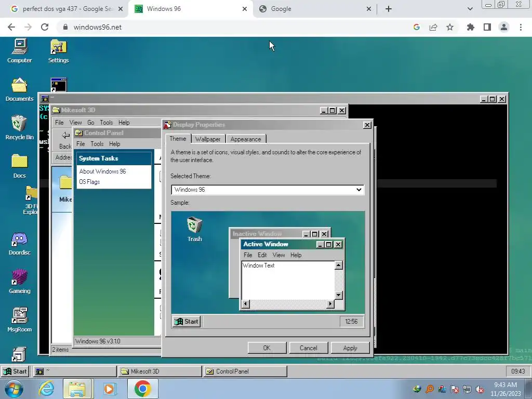Launch the Gameing desktop shortcut
This screenshot has height=399, width=532.
tap(19, 282)
